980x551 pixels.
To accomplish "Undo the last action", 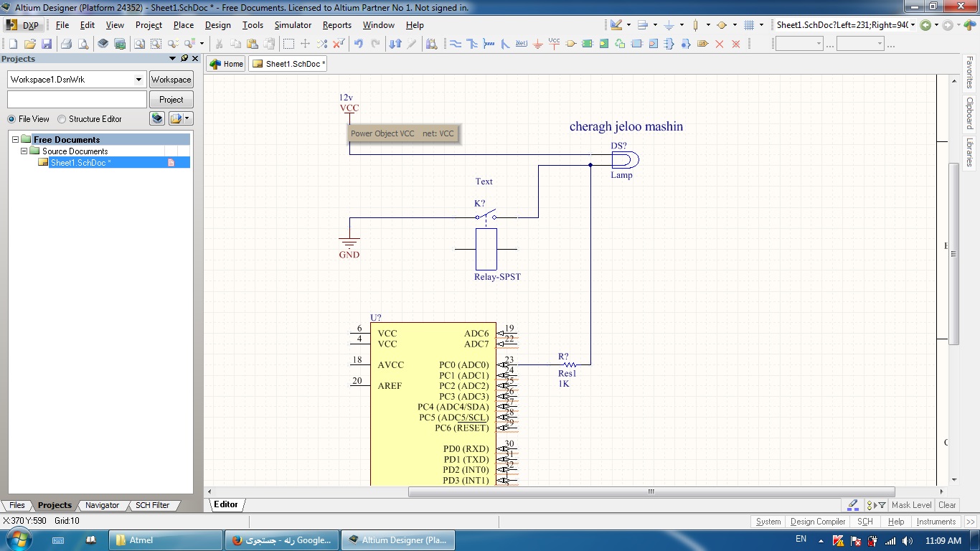I will click(x=358, y=44).
